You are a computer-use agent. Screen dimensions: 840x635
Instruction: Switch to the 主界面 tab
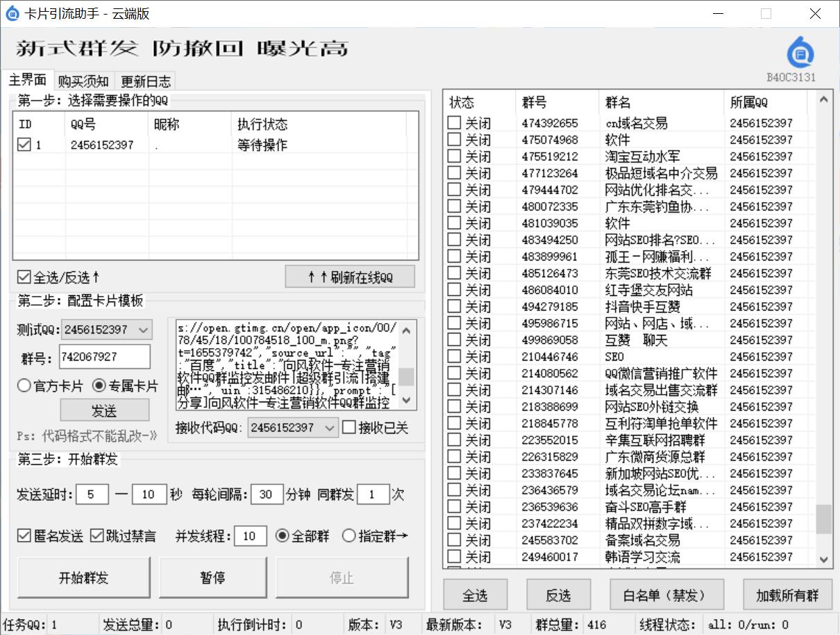click(x=28, y=80)
